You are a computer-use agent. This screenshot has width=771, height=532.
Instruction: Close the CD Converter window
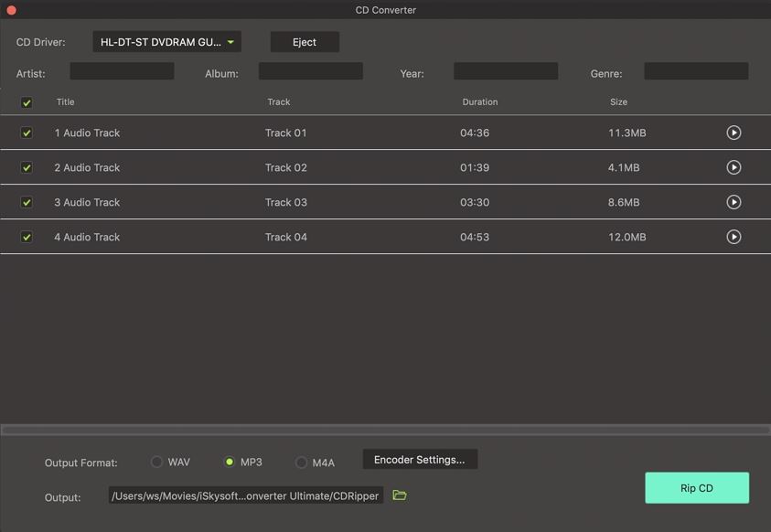coord(11,10)
